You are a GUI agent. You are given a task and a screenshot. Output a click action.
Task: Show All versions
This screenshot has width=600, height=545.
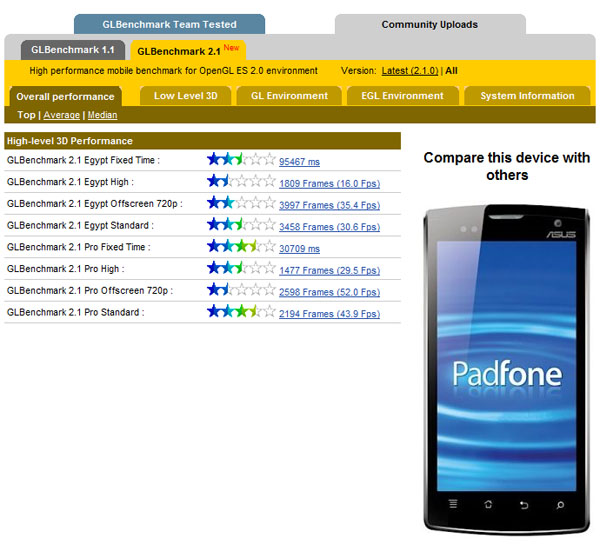452,71
